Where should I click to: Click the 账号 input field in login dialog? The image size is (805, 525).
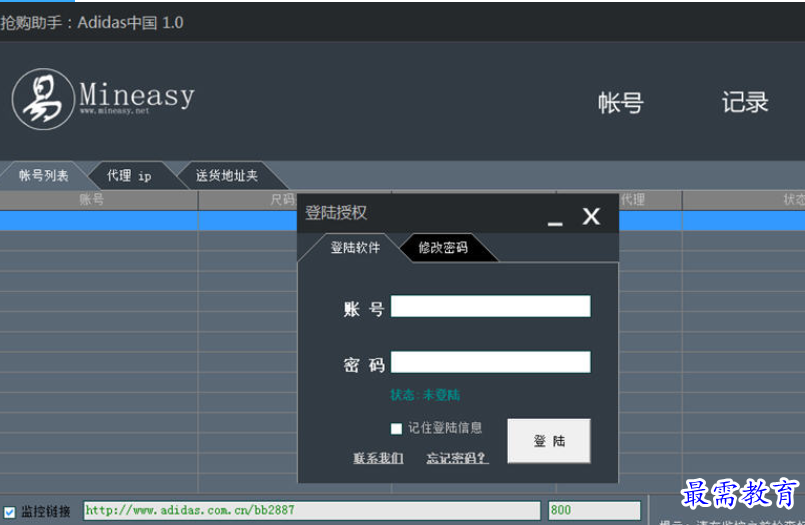490,306
